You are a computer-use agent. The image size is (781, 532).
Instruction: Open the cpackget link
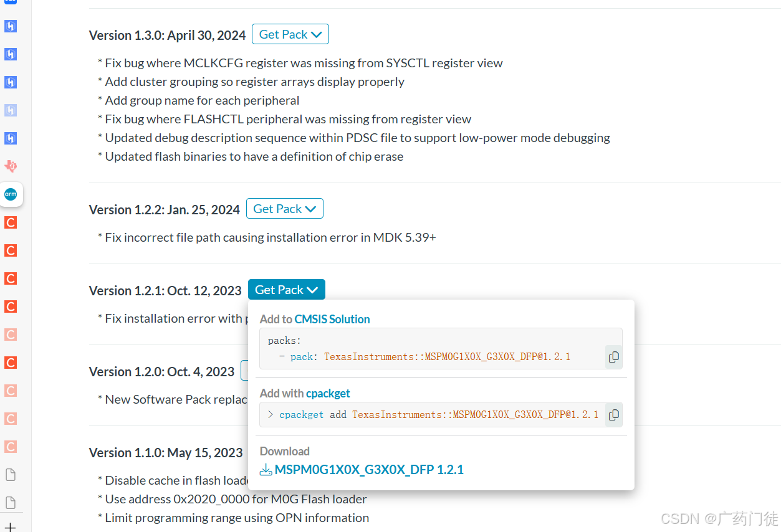[328, 393]
